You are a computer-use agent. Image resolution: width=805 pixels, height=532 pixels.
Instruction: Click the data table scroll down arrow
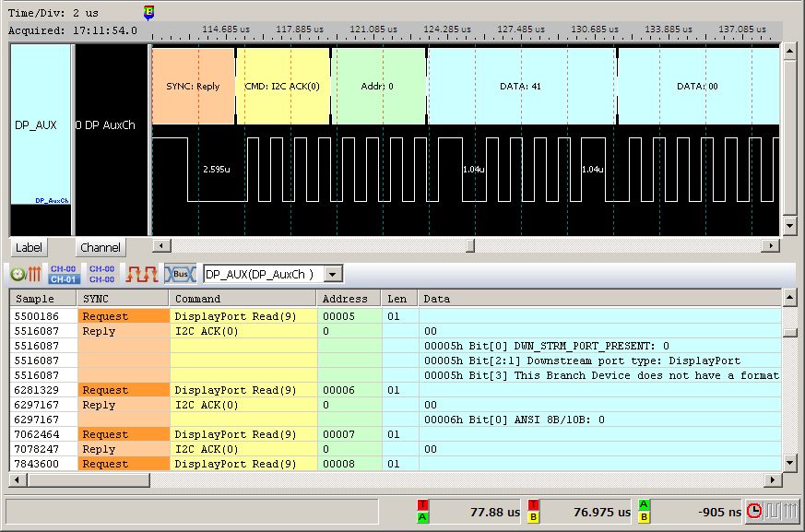pyautogui.click(x=789, y=463)
